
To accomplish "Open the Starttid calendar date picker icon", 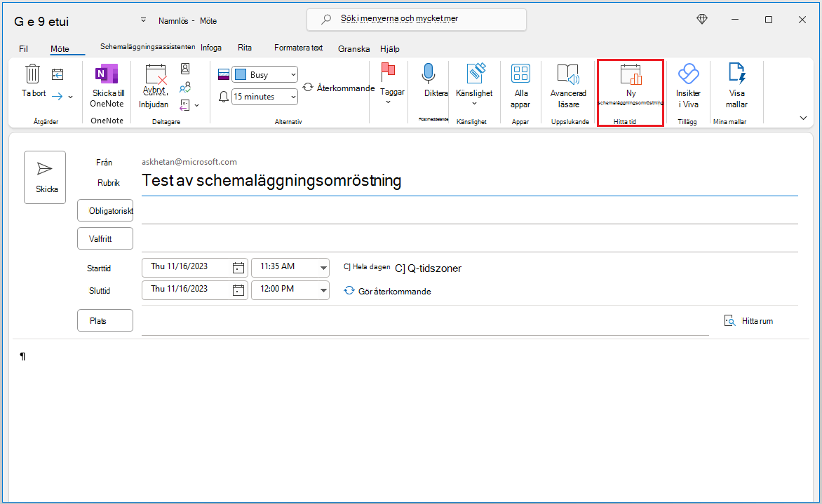I will tap(238, 268).
